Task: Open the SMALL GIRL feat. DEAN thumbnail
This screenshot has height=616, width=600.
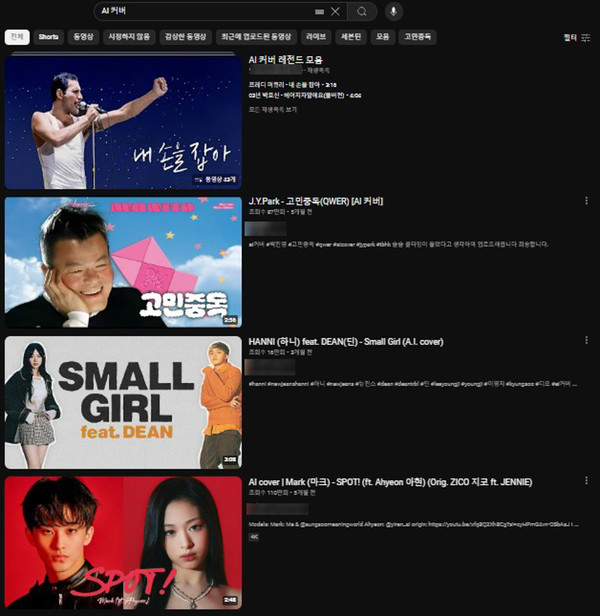Action: pyautogui.click(x=123, y=402)
